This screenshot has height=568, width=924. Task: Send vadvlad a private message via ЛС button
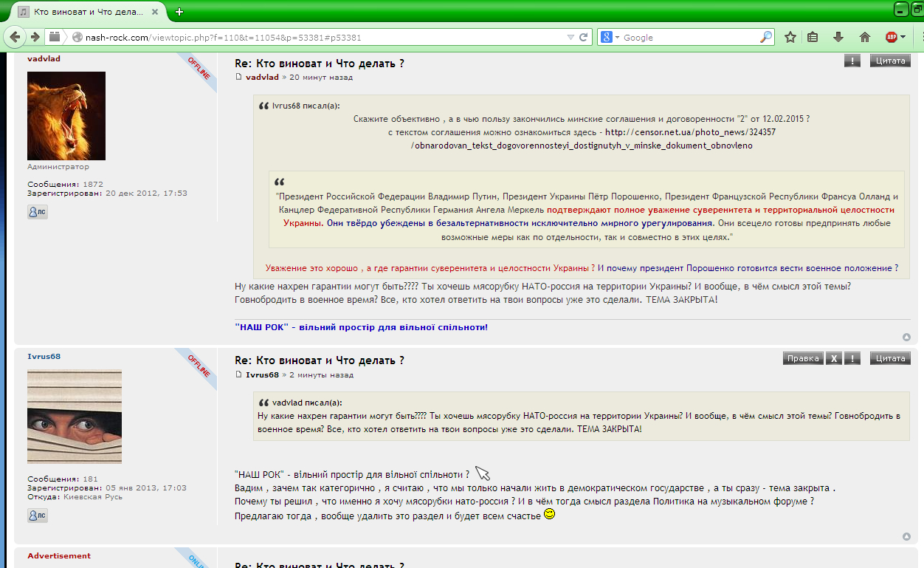coord(38,211)
